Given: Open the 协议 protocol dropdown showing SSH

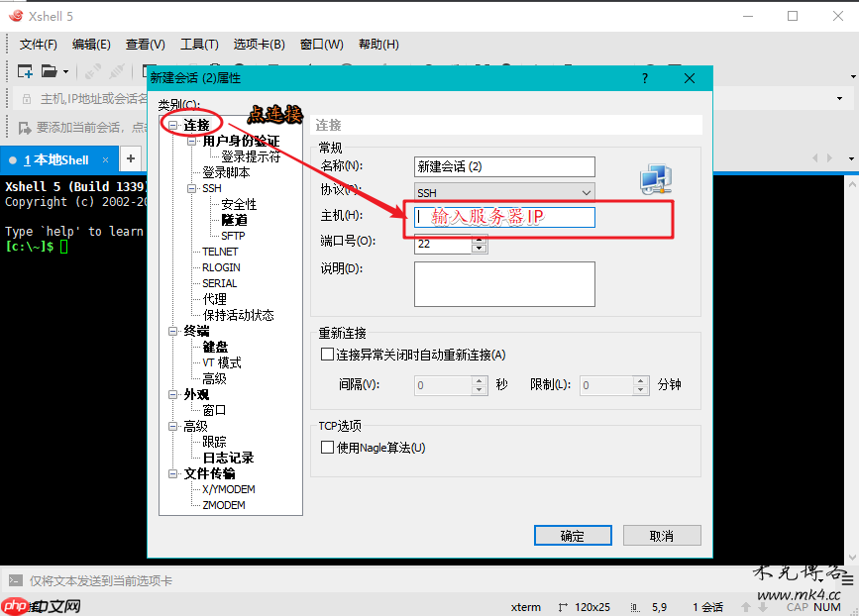Looking at the screenshot, I should coord(588,192).
